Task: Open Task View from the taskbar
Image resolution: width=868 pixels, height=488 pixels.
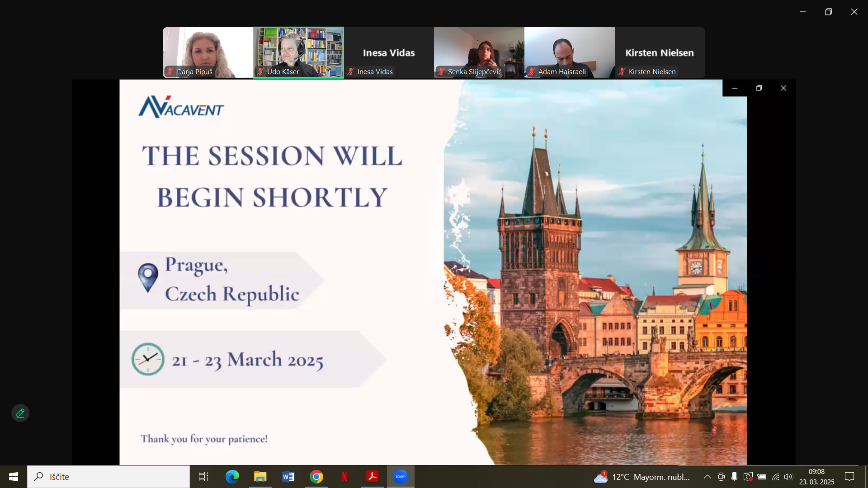Action: click(203, 477)
